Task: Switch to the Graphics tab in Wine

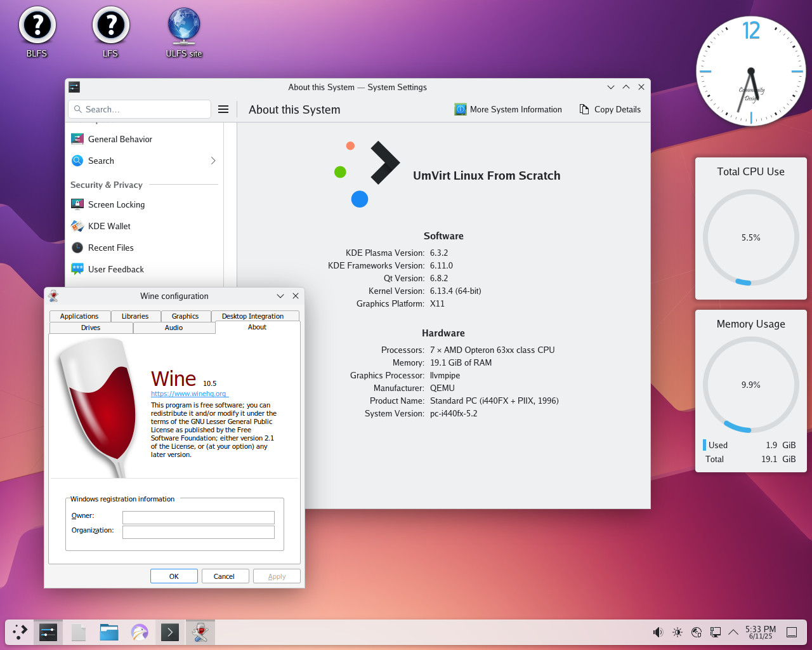Action: tap(185, 316)
